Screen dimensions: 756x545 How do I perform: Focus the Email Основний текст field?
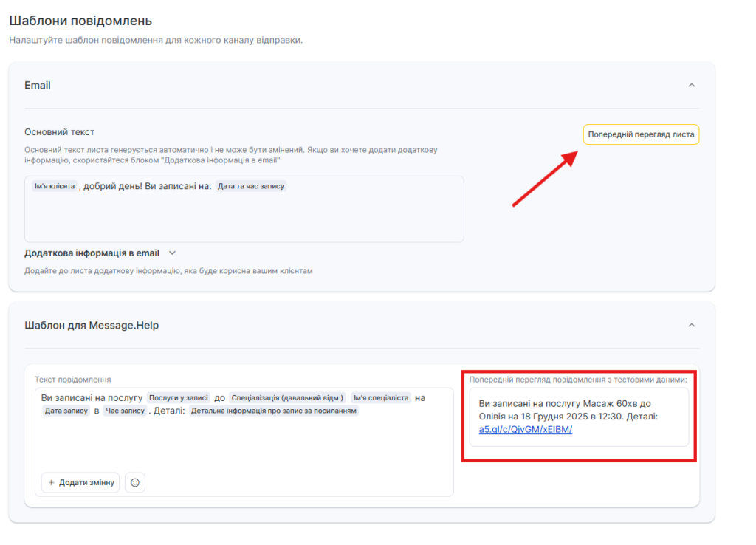pyautogui.click(x=244, y=218)
